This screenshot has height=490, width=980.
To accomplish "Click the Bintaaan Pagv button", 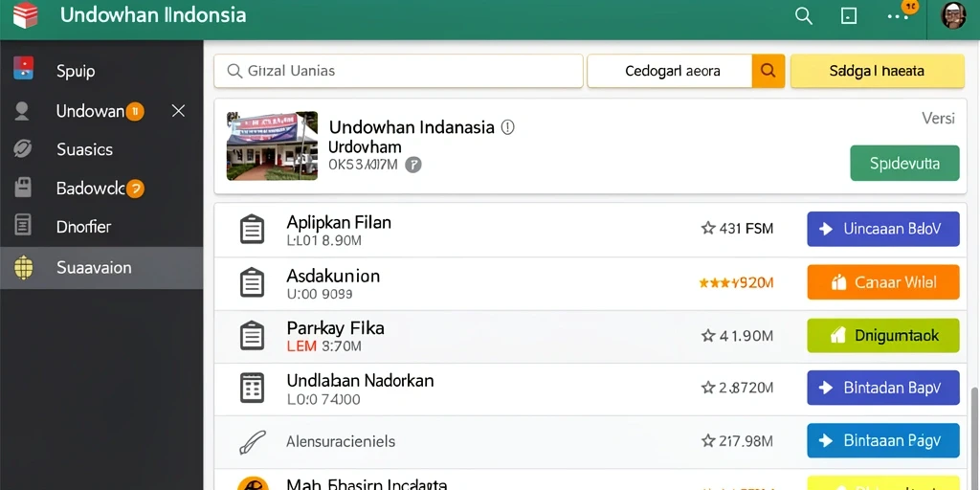I will (883, 440).
